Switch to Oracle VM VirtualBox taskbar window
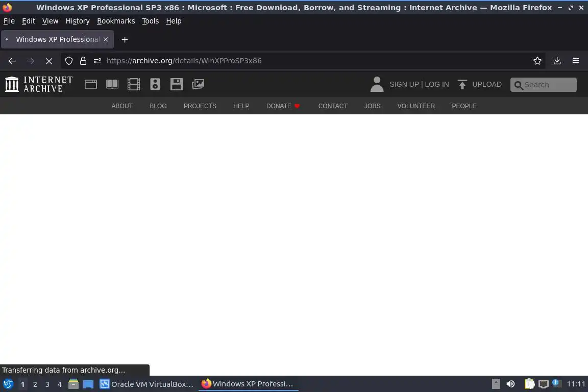 [x=146, y=384]
